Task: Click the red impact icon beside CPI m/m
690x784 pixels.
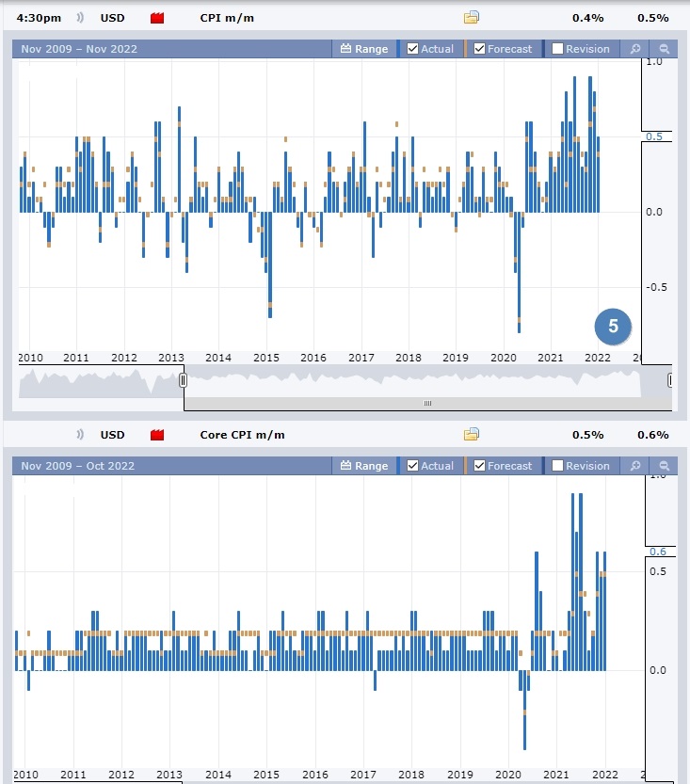Action: 157,18
